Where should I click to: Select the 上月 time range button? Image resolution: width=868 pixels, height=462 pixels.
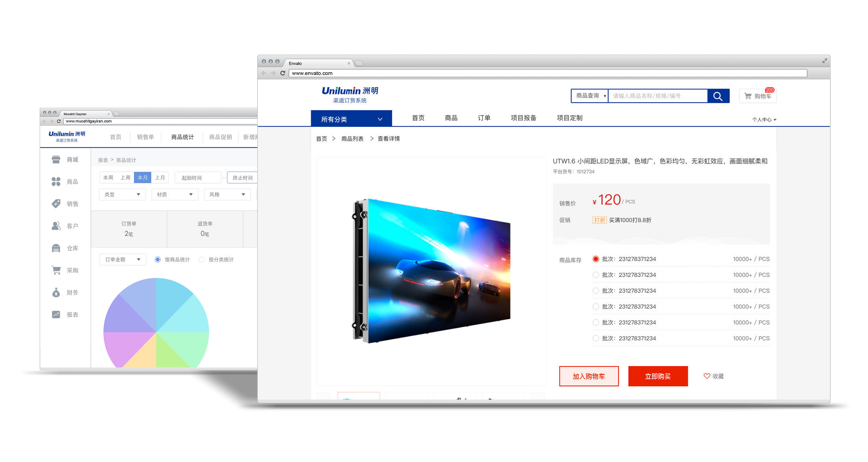(x=160, y=178)
